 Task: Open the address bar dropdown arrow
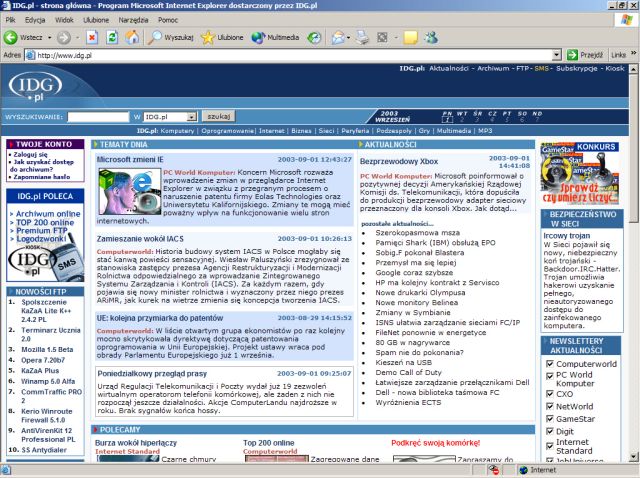pyautogui.click(x=556, y=55)
